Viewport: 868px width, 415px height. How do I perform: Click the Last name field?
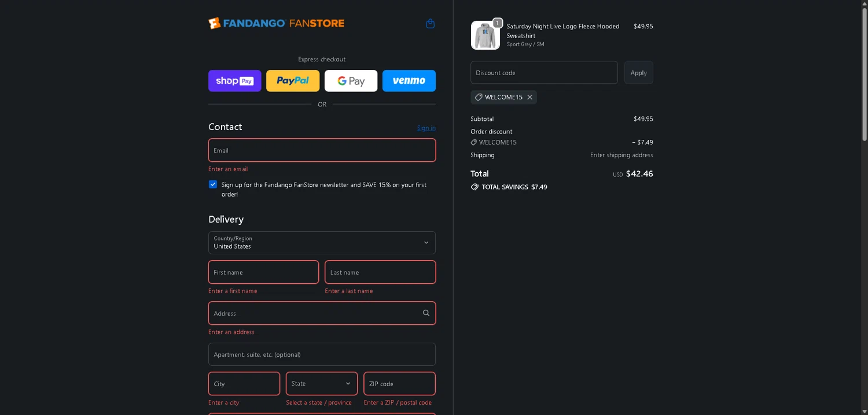380,272
